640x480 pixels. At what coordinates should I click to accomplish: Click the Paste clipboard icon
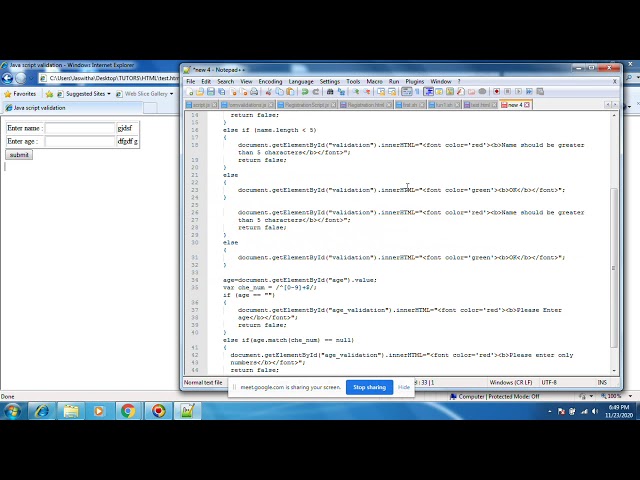(x=290, y=92)
